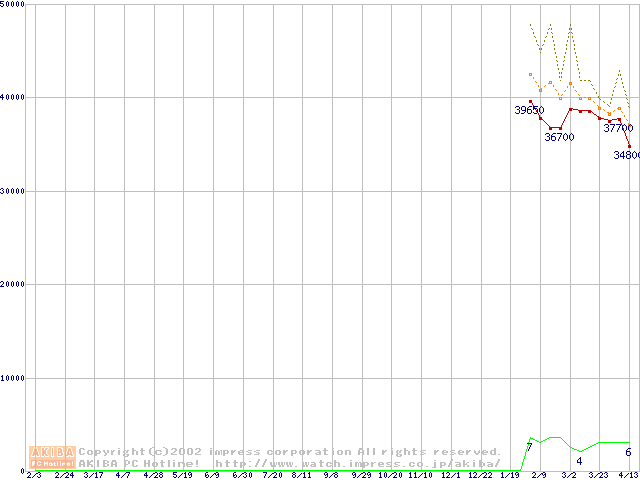Select the green line count label 4
This screenshot has width=640, height=480.
(x=579, y=461)
